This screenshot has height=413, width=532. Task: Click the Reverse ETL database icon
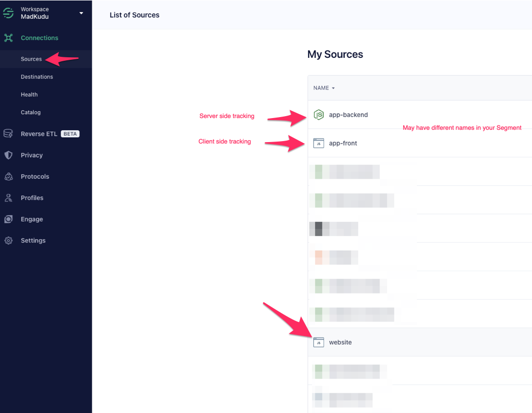tap(8, 134)
